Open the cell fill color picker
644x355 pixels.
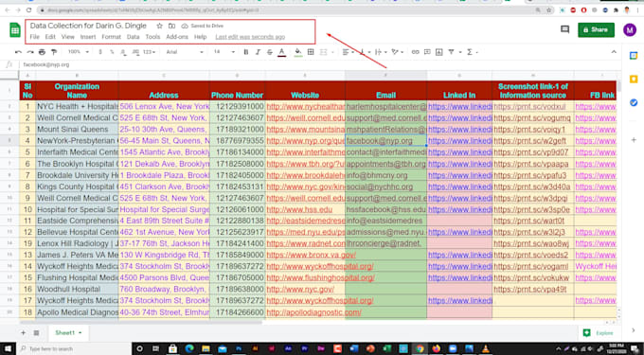coord(298,52)
